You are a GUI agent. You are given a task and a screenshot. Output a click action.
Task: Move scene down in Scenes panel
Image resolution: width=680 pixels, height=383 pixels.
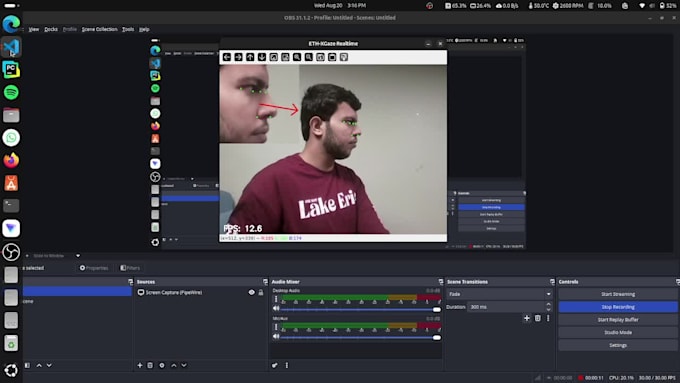click(49, 365)
